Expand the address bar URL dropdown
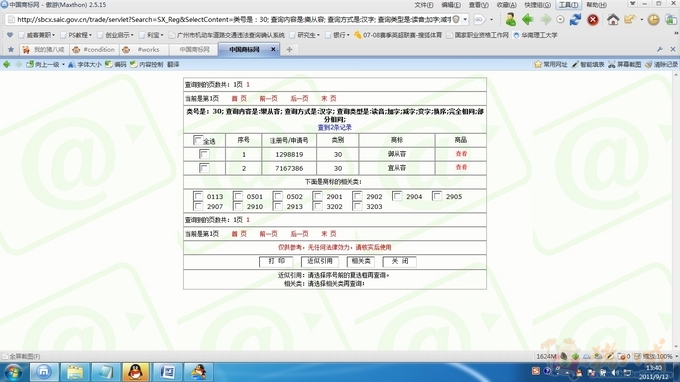This screenshot has width=680, height=382. [x=465, y=20]
